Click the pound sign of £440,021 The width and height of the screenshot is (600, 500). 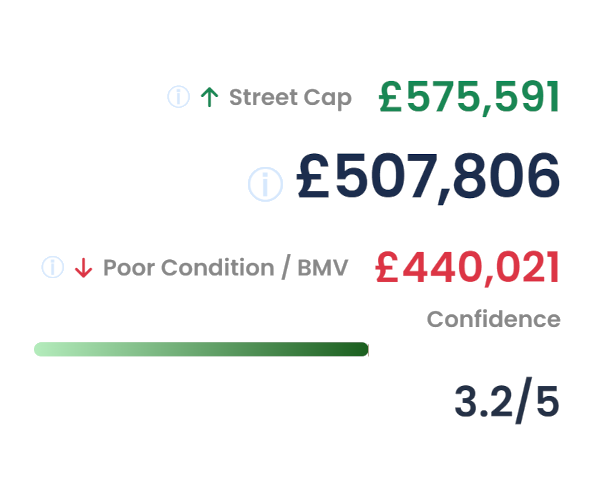click(x=388, y=267)
